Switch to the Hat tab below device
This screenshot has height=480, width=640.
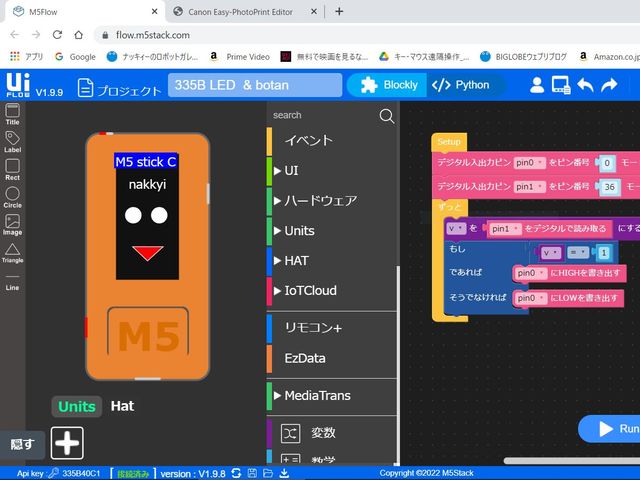122,406
